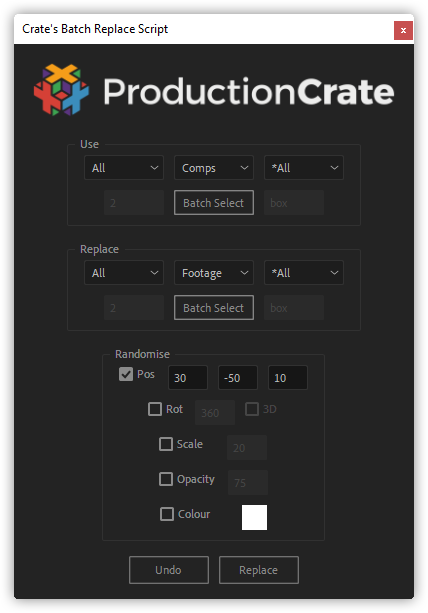Viewport: 428px width, 613px height.
Task: Toggle the 3D rotation checkbox
Action: point(252,409)
